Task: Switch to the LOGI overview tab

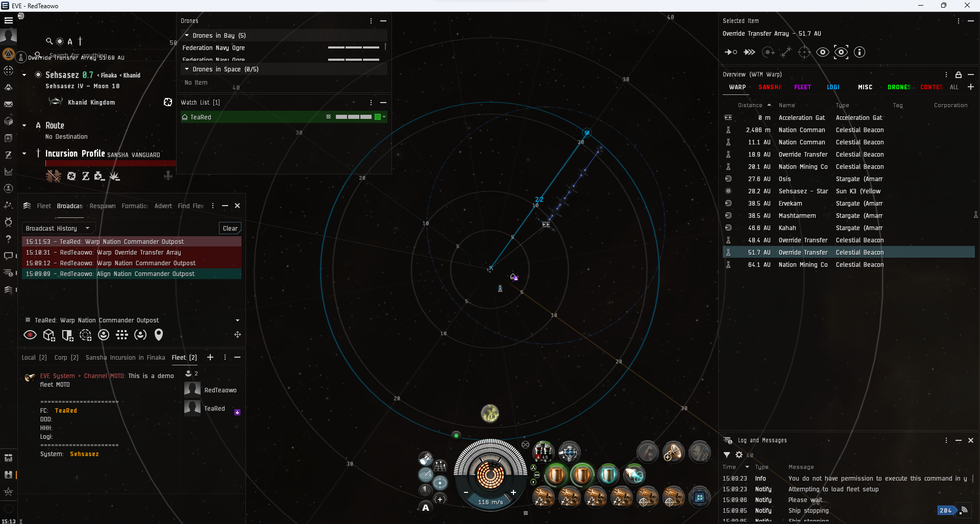Action: pyautogui.click(x=833, y=87)
